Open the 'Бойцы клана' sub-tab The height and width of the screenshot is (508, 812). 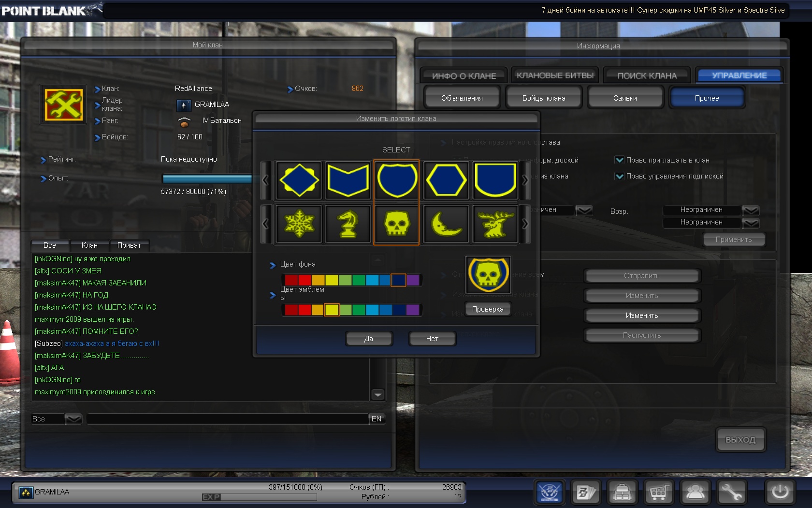[544, 98]
